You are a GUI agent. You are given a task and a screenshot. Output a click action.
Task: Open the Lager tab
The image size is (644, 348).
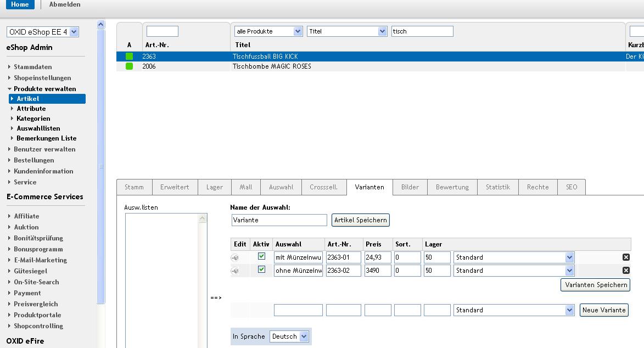click(215, 187)
